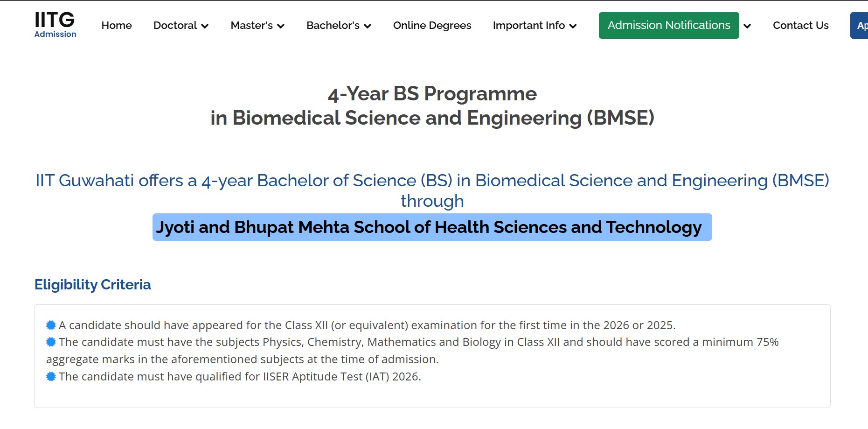868x429 pixels.
Task: Select the IISER Aptitude Test eligibility line
Action: coord(240,377)
